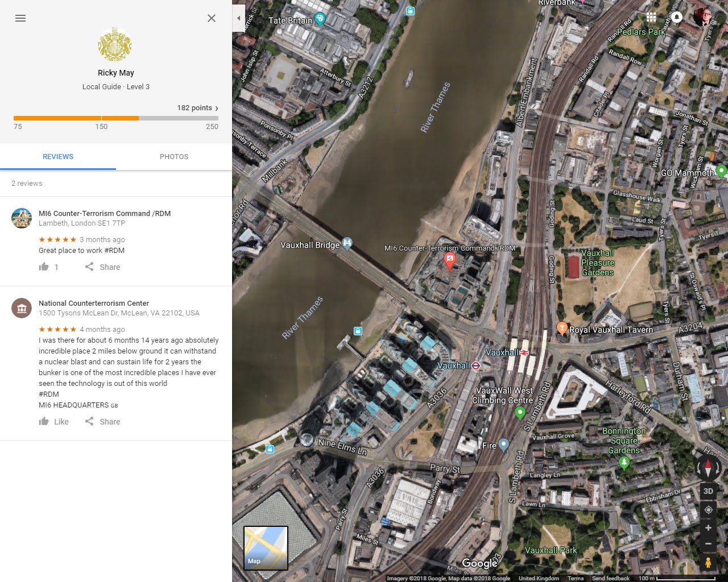Show your current location

click(708, 510)
